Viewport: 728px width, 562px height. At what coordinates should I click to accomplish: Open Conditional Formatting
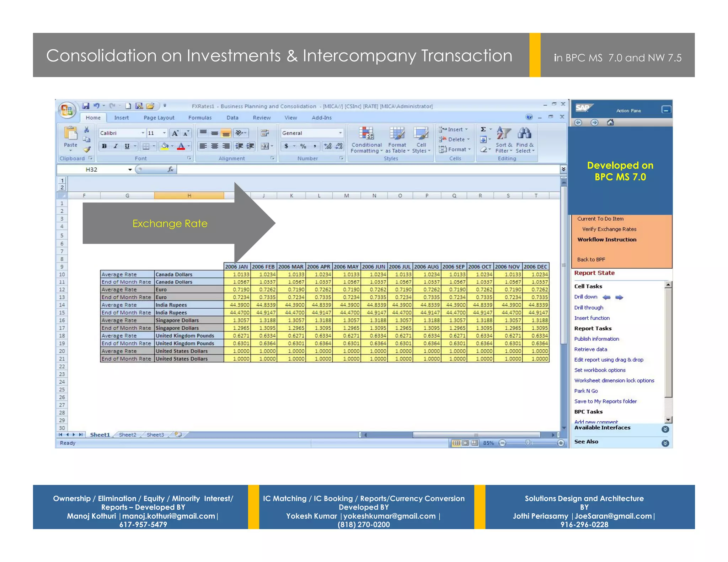[366, 141]
